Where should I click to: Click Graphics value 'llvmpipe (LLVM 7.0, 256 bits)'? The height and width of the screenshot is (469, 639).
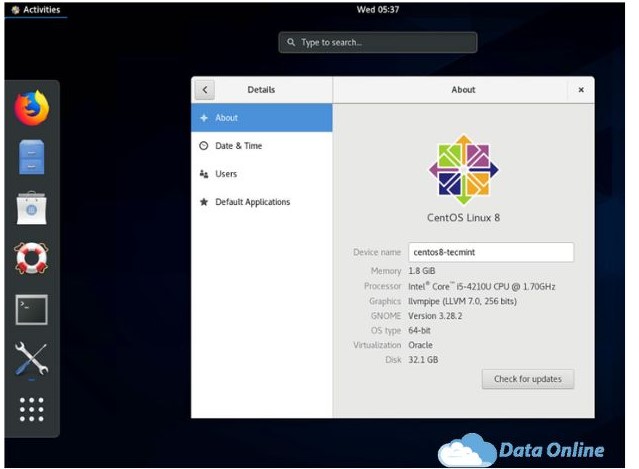[x=463, y=302]
